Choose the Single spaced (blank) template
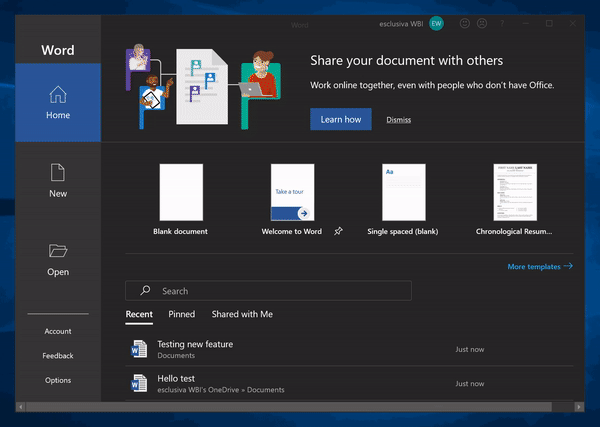The width and height of the screenshot is (600, 427). point(403,200)
